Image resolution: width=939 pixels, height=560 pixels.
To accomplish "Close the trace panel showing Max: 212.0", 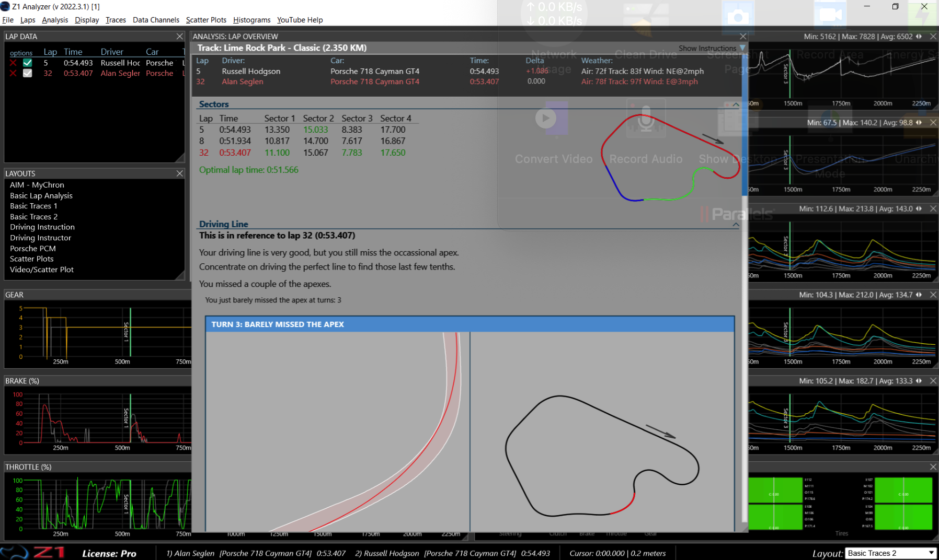I will (933, 295).
